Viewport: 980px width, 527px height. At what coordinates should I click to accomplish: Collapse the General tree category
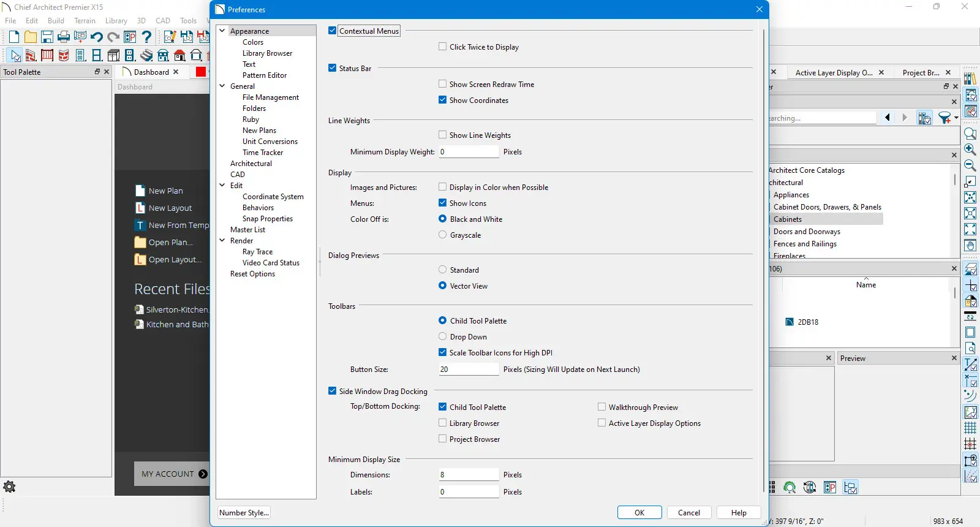pyautogui.click(x=222, y=86)
